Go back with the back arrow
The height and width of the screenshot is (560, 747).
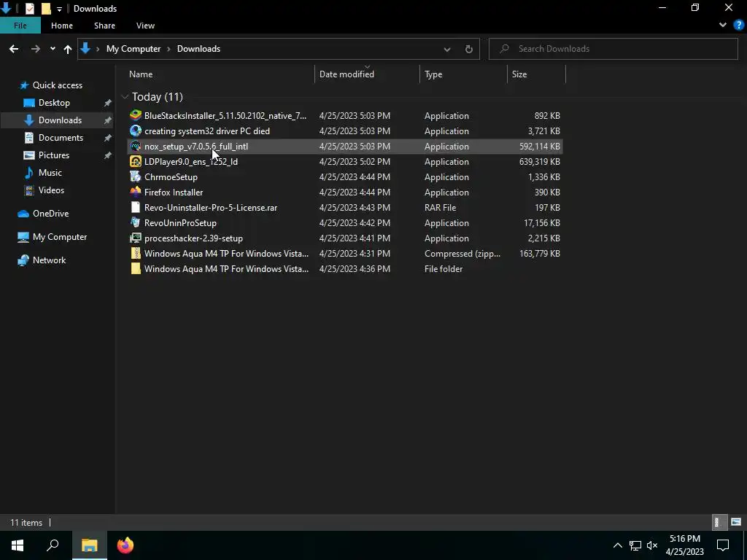(x=14, y=49)
